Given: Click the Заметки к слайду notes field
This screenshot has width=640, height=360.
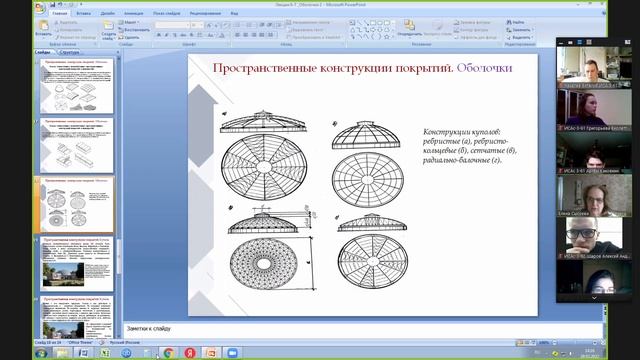Looking at the screenshot, I should [362, 329].
